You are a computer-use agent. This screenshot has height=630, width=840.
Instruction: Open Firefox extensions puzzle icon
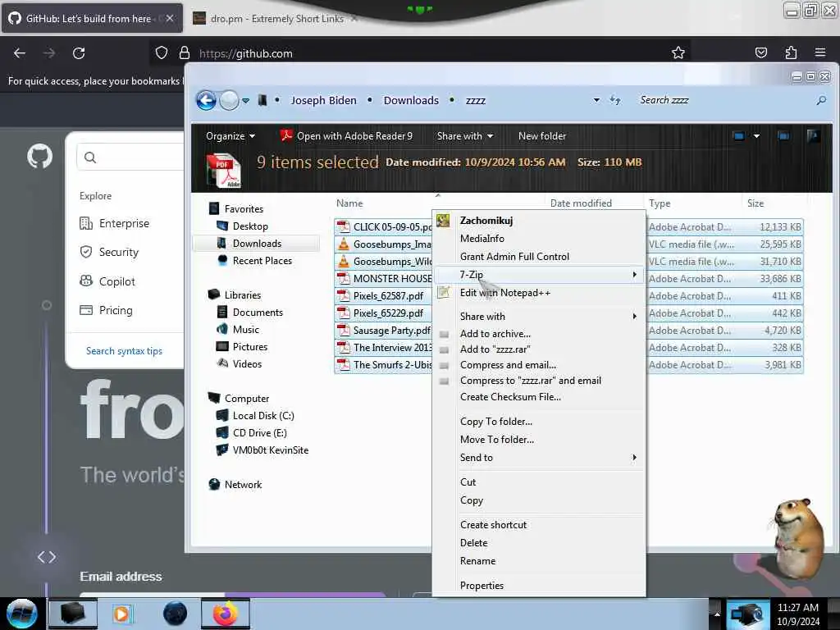coord(791,52)
